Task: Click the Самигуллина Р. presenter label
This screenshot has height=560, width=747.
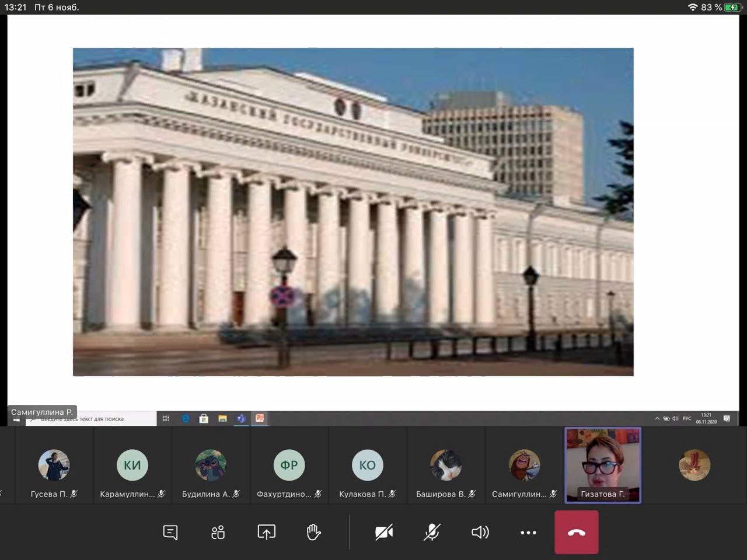Action: [x=42, y=412]
